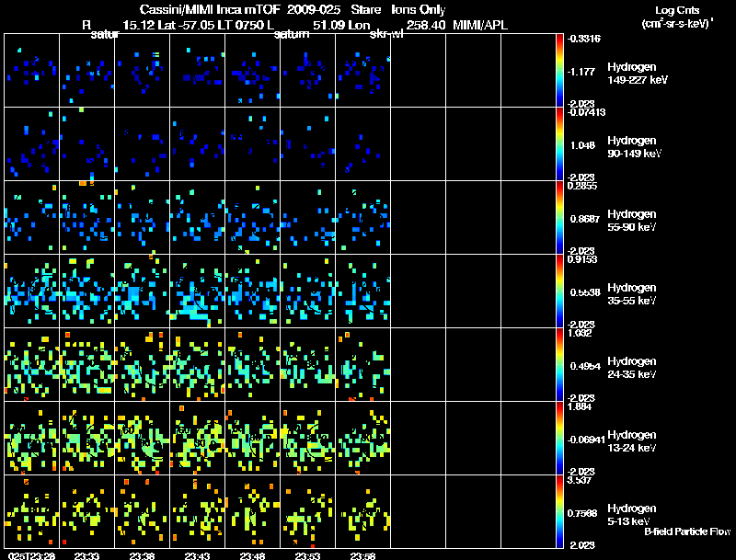The image size is (736, 560).
Task: Select the 55-90 keV image at 23:38
Action: pos(143,218)
